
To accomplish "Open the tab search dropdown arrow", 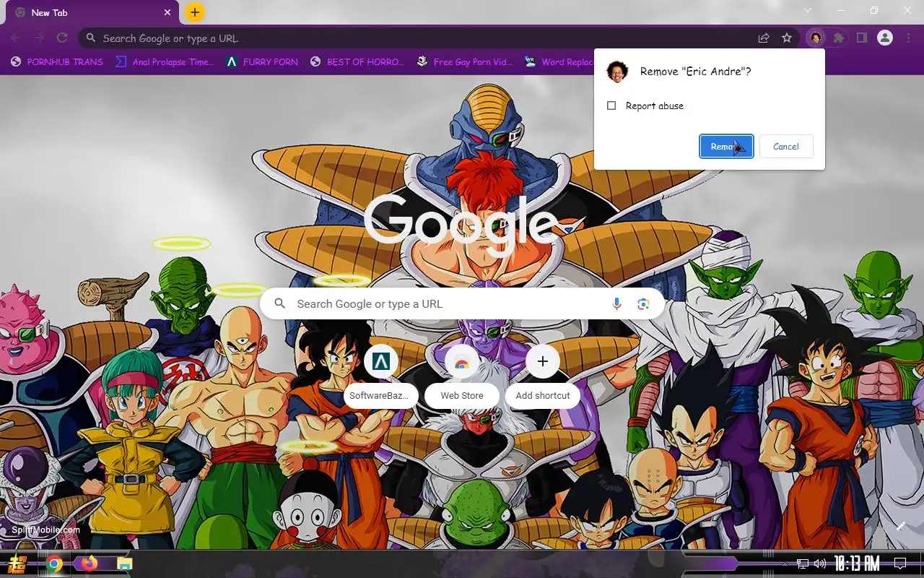I will click(x=808, y=10).
